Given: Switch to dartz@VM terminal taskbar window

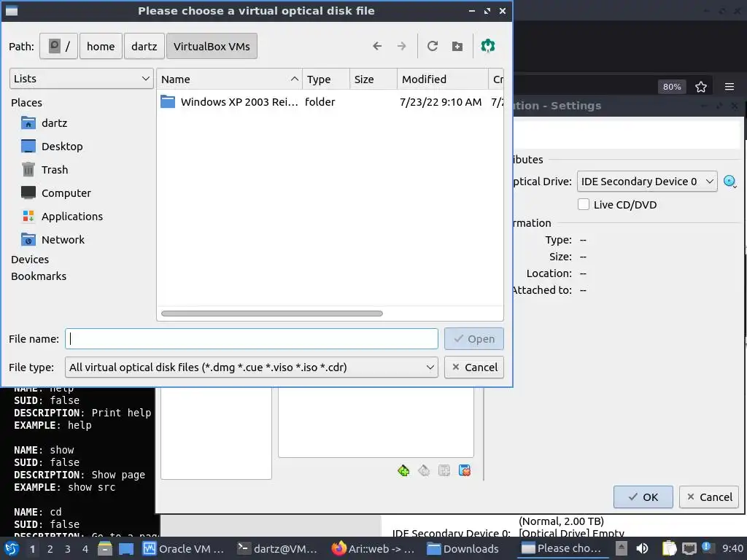Looking at the screenshot, I should pyautogui.click(x=278, y=548).
